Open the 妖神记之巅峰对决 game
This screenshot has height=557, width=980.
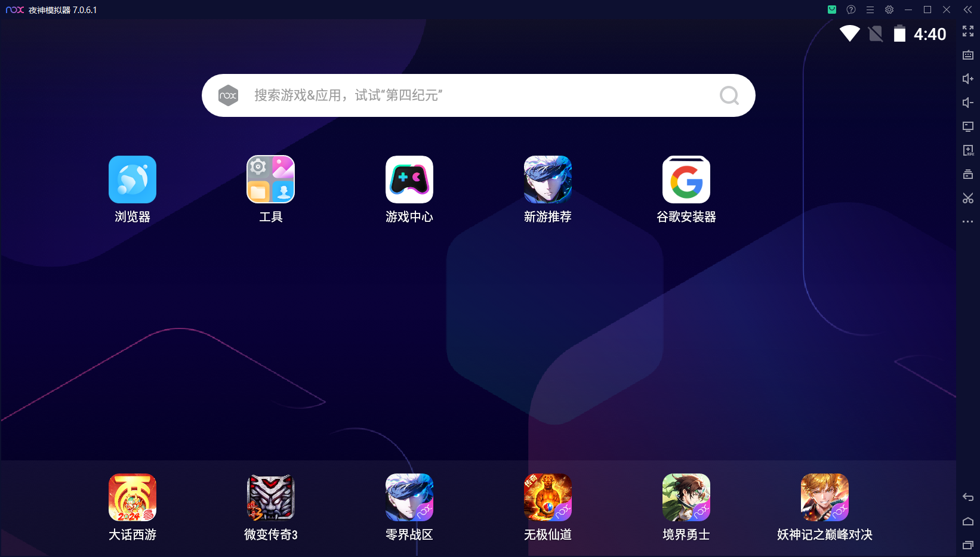pos(825,497)
